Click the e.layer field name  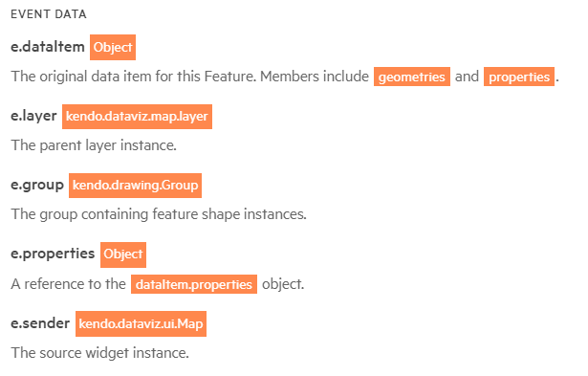(33, 116)
